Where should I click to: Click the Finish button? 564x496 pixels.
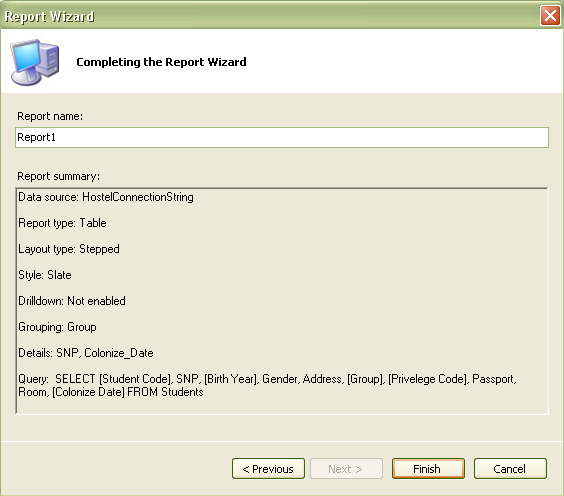tap(428, 468)
